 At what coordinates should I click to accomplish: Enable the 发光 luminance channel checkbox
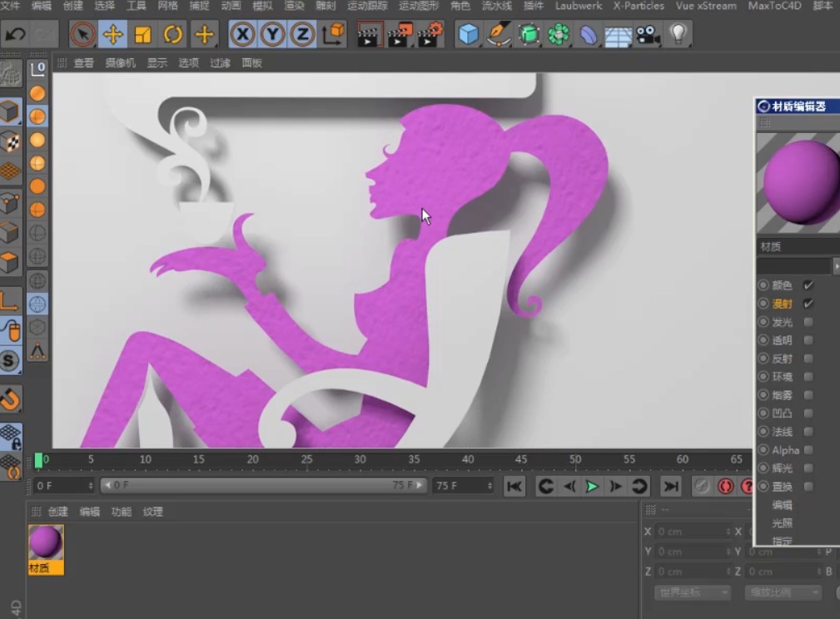pos(807,322)
